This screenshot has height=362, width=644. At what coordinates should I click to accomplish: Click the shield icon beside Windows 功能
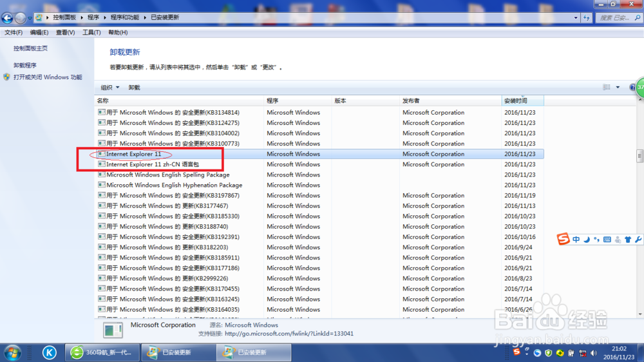click(x=6, y=77)
